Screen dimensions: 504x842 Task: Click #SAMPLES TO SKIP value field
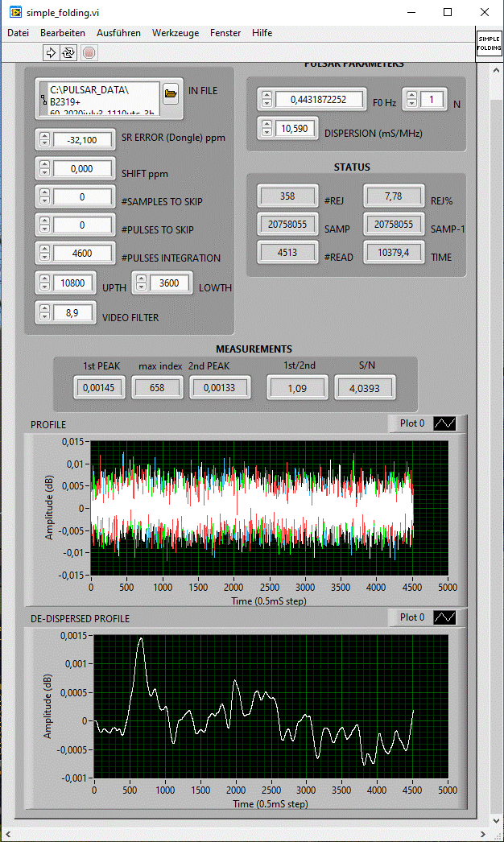pos(82,196)
